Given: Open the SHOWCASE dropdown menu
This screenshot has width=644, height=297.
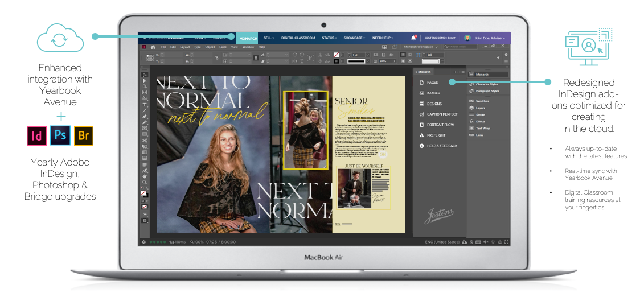Looking at the screenshot, I should [x=354, y=38].
